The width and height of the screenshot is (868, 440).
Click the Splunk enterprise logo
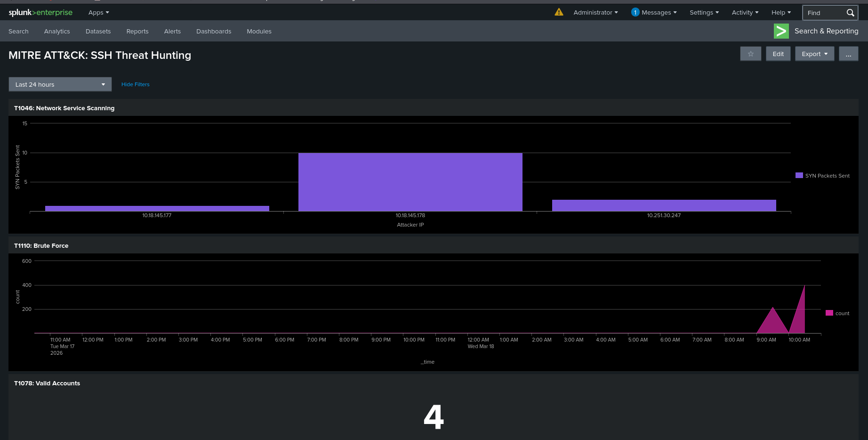point(40,13)
